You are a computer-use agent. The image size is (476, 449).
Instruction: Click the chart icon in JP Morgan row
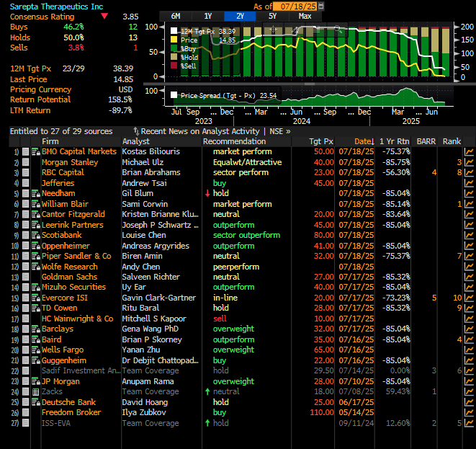click(x=469, y=381)
